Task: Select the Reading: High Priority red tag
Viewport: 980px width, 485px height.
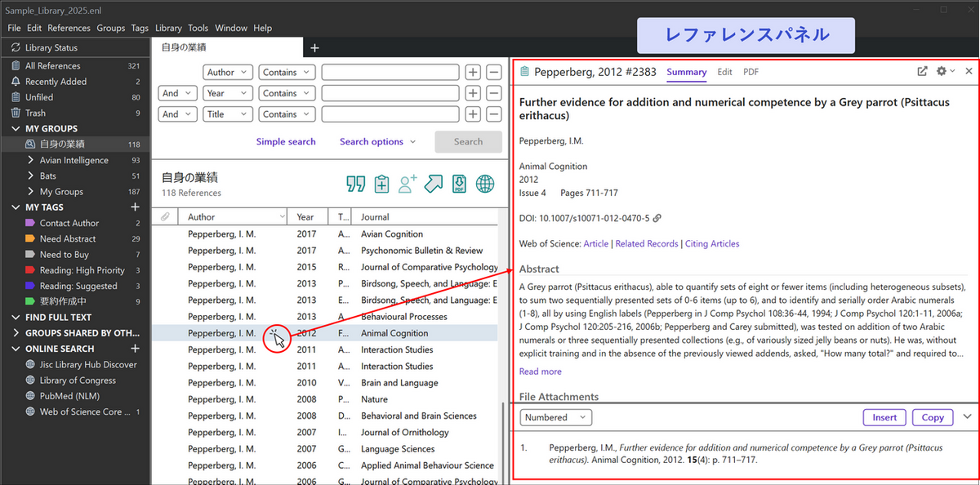Action: (x=82, y=270)
